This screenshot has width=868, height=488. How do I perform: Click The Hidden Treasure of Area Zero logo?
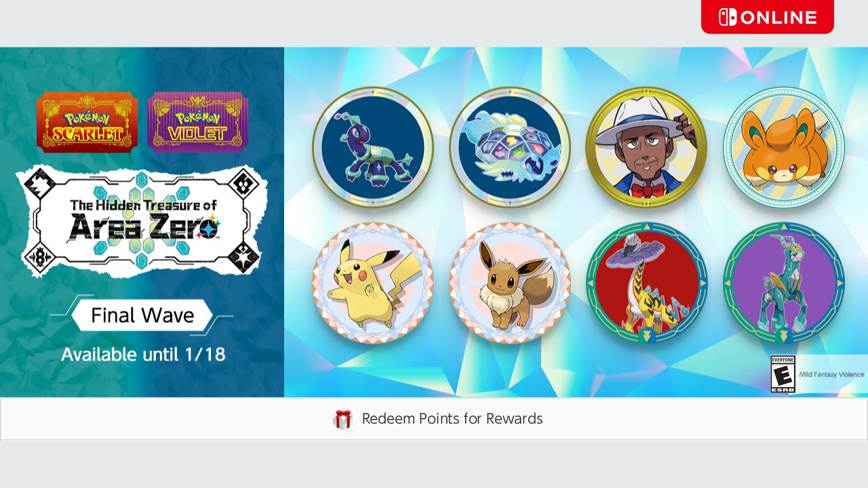142,221
